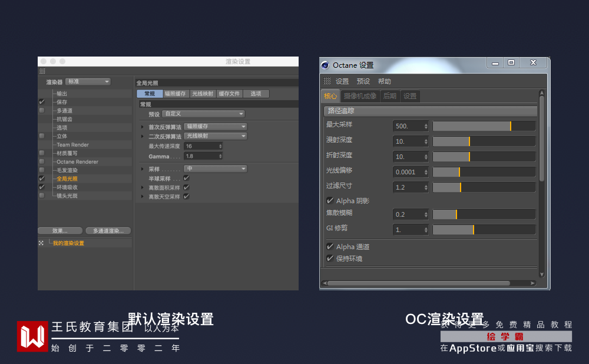Image resolution: width=589 pixels, height=364 pixels.
Task: Click the 折射深度 slider
Action: [x=484, y=157]
